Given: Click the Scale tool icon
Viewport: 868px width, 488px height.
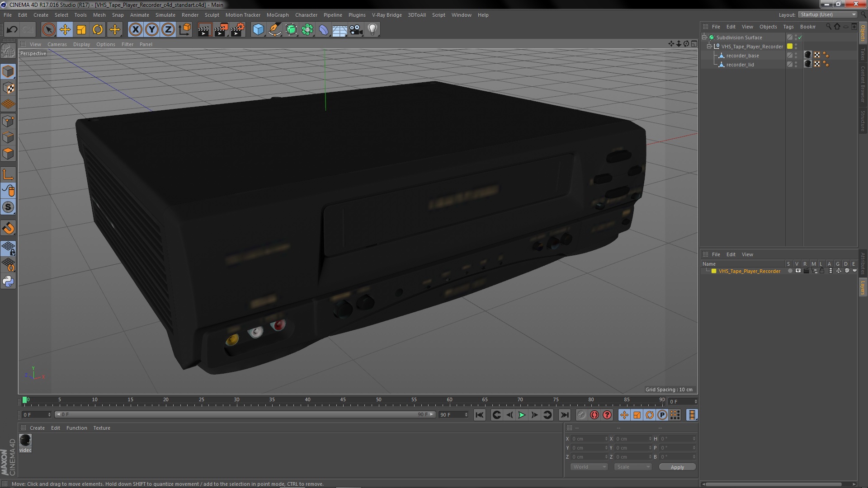Looking at the screenshot, I should [x=81, y=30].
